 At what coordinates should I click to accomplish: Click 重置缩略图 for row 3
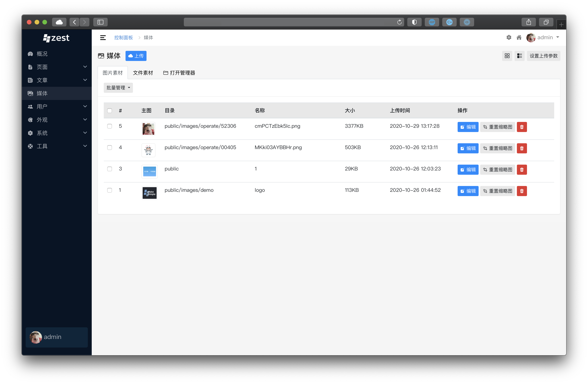[497, 169]
